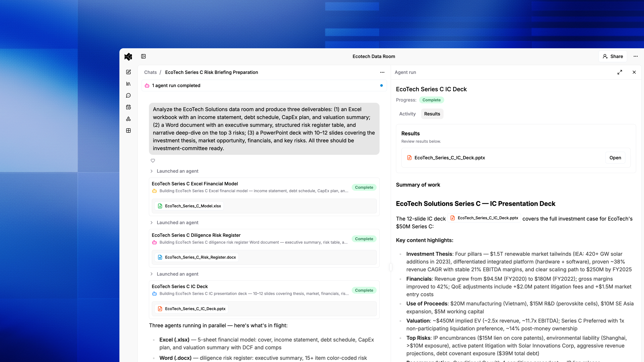Toggle the sidebar panel icon
Viewport: 644px width, 362px height.
click(x=144, y=56)
